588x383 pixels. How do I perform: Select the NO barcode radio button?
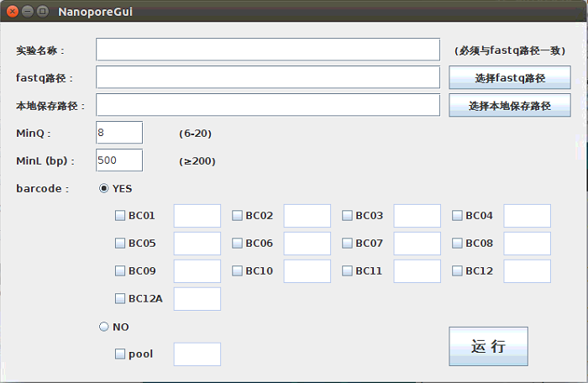(x=104, y=327)
